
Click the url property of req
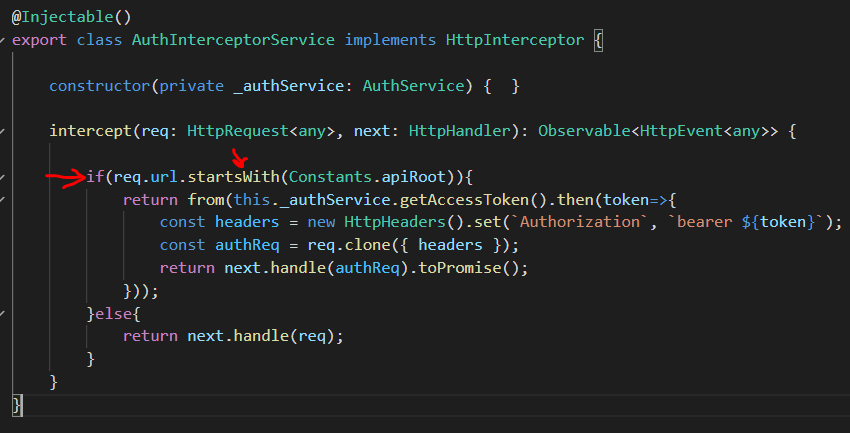coord(164,177)
